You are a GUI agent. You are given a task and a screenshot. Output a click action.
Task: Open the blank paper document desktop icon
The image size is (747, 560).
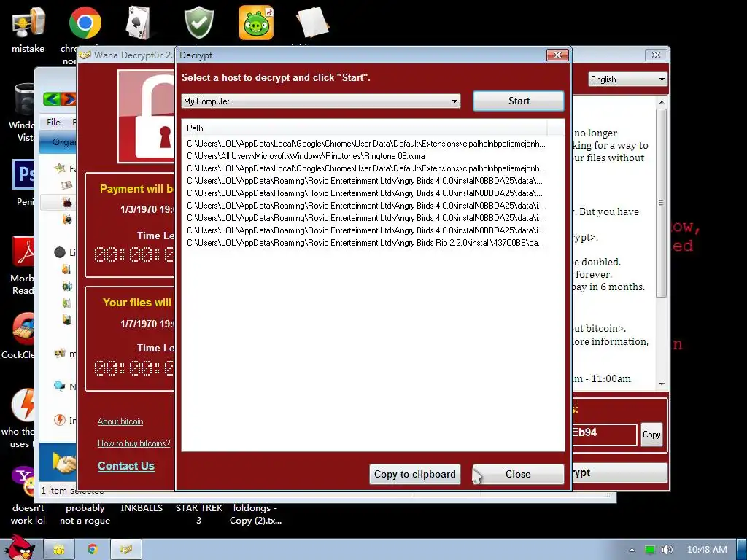[x=312, y=23]
